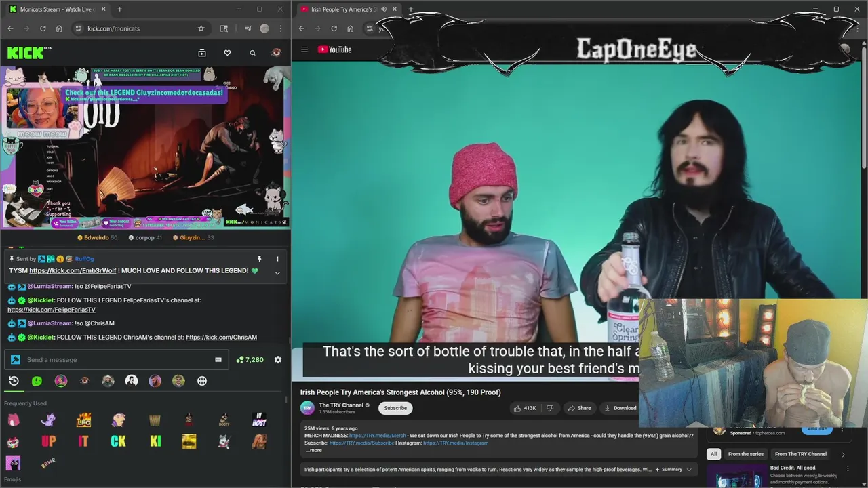Unpin the pinned RuffOg chat message
The height and width of the screenshot is (488, 868).
click(x=259, y=259)
